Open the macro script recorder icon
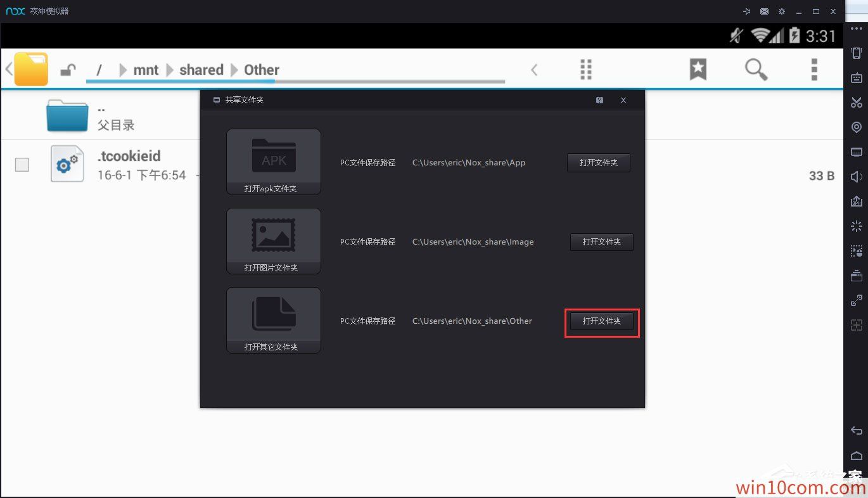The image size is (868, 498). 857,251
